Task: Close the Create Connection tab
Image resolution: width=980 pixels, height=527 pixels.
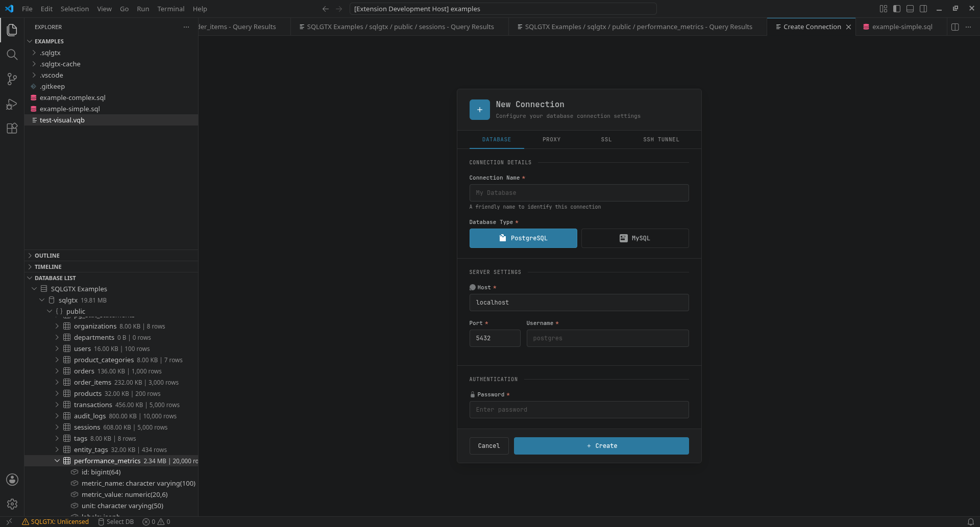Action: [848, 27]
